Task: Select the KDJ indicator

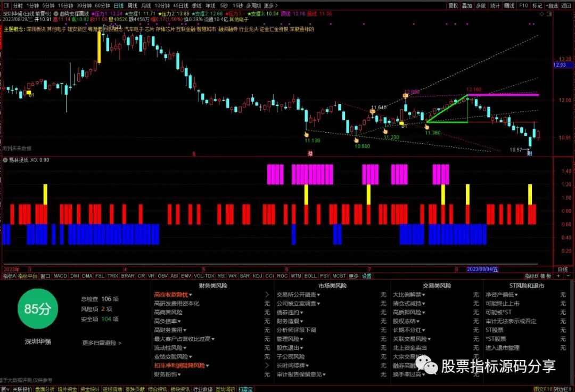Action: point(258,276)
